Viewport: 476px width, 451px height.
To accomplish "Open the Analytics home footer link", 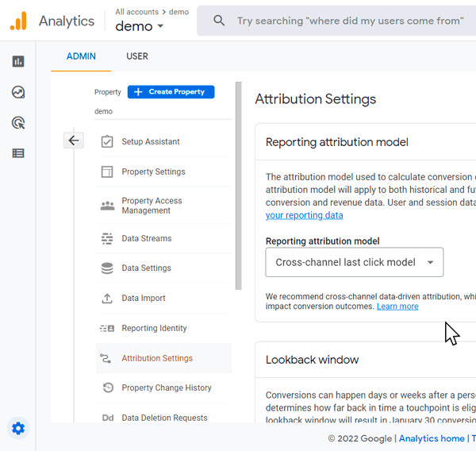I will (432, 438).
